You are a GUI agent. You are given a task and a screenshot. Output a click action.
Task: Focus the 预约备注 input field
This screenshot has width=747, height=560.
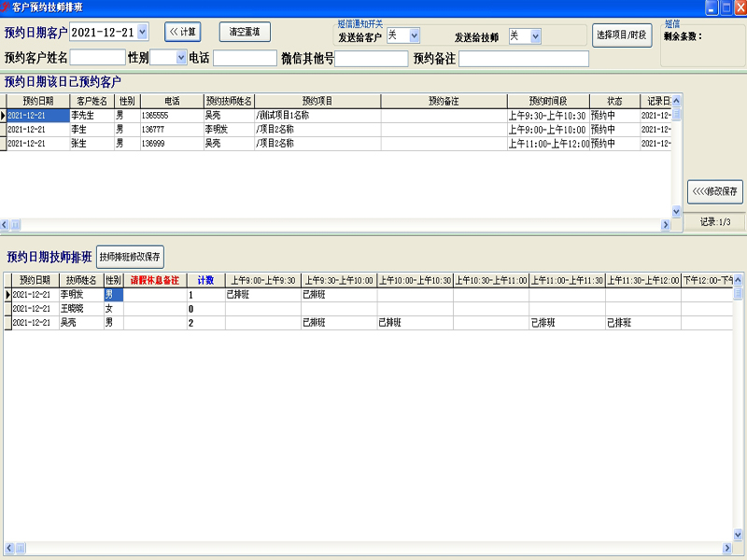[524, 59]
